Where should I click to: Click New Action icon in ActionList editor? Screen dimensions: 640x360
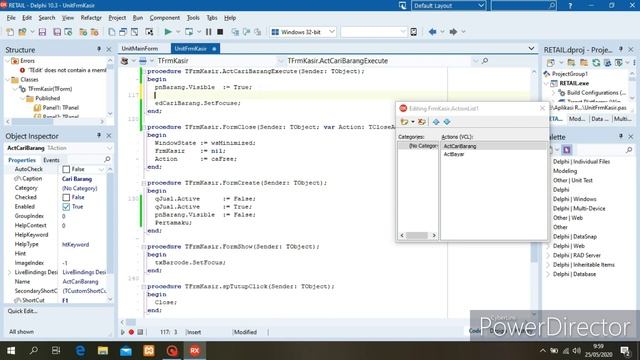pyautogui.click(x=404, y=122)
